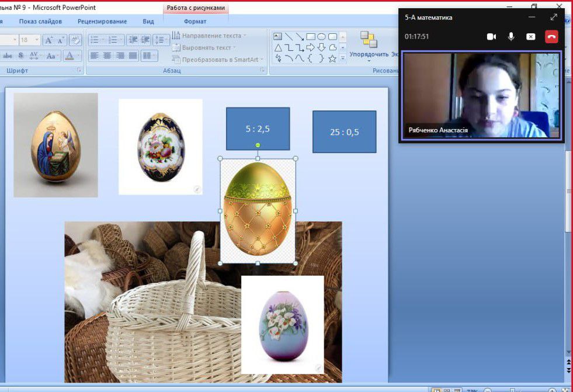Open the Рецензирование ribbon tab
This screenshot has width=573, height=392.
click(x=102, y=22)
